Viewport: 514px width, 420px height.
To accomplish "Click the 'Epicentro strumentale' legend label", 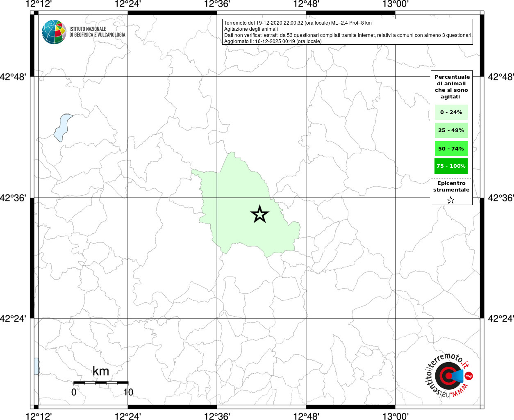I will pos(451,187).
